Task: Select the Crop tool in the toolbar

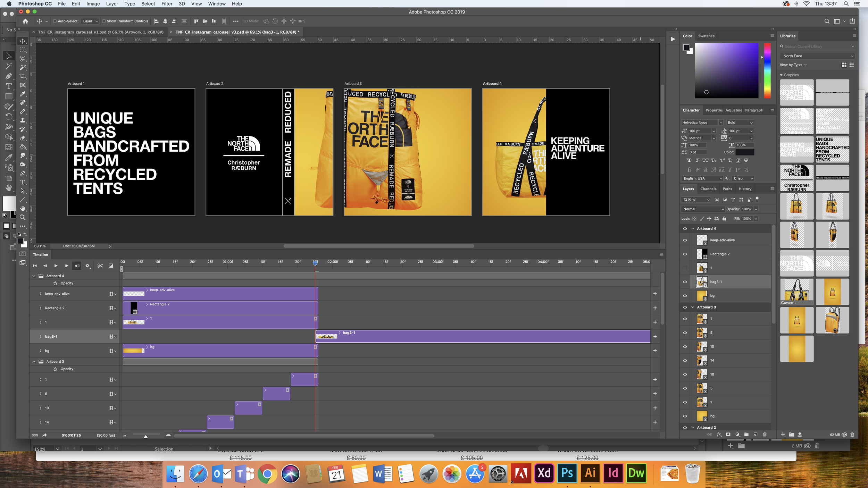Action: 23,76
